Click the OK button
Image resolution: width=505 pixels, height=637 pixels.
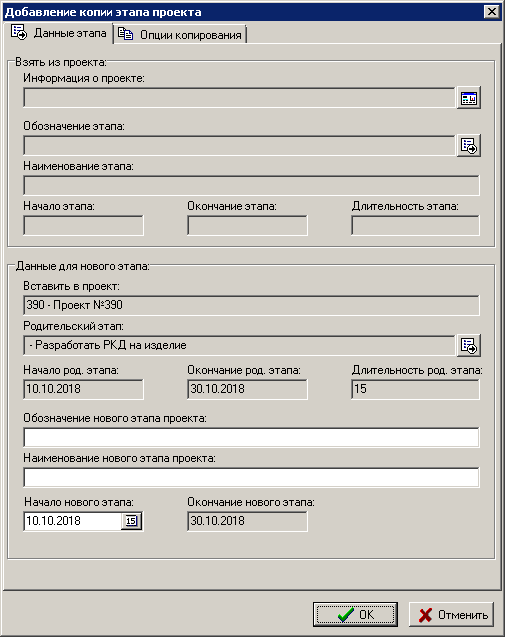pos(355,614)
